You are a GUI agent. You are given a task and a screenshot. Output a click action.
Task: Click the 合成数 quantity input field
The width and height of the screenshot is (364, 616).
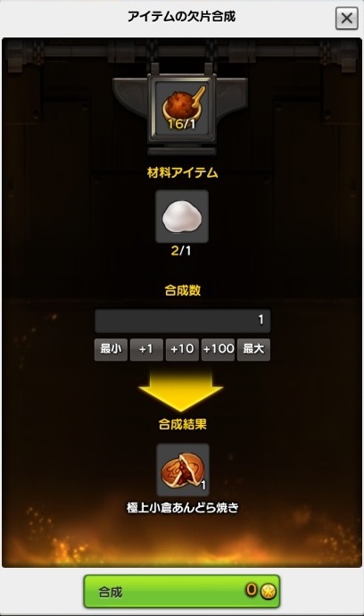tap(183, 320)
